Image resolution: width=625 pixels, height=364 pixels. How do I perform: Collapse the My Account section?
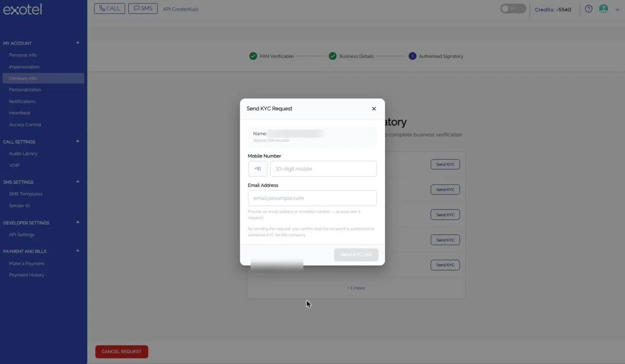(x=78, y=42)
